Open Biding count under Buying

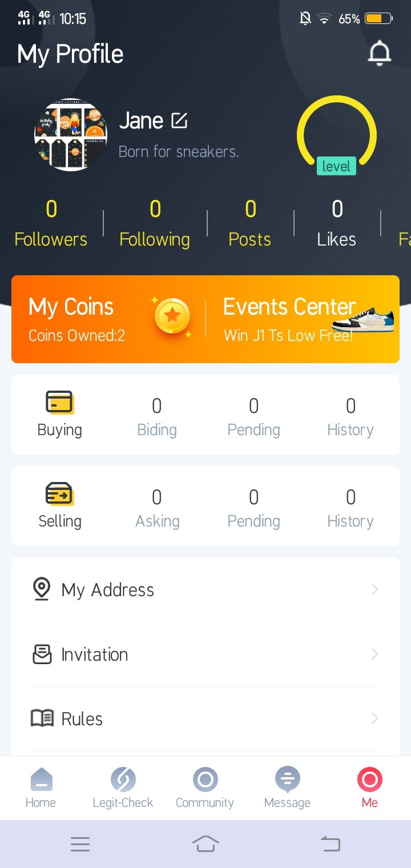157,417
